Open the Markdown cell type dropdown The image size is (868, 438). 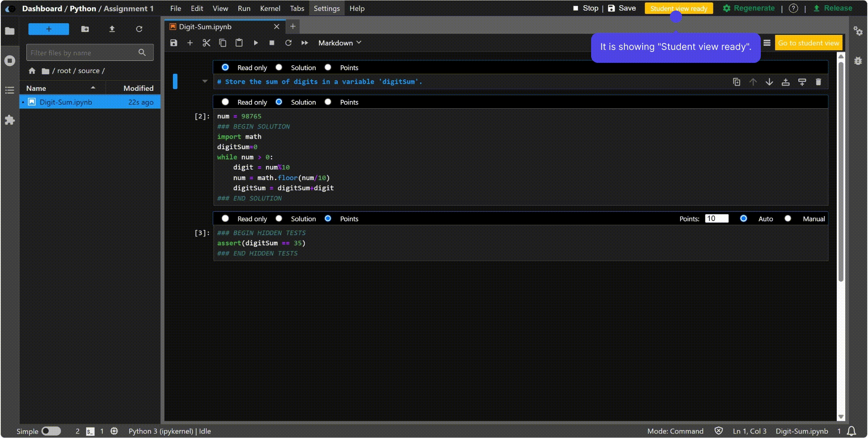[339, 43]
